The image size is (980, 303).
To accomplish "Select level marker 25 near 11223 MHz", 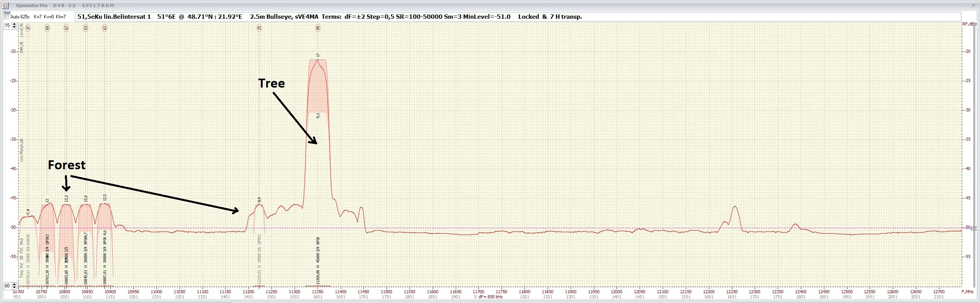I will [259, 28].
